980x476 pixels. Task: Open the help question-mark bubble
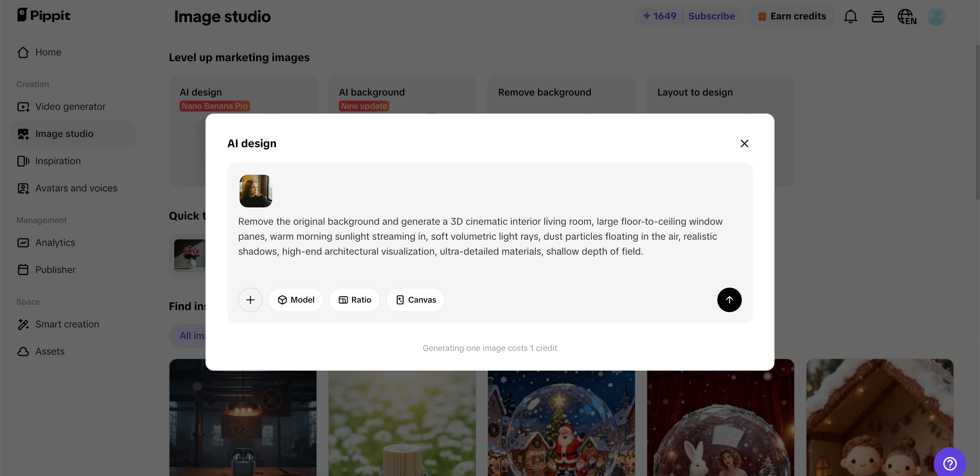950,463
